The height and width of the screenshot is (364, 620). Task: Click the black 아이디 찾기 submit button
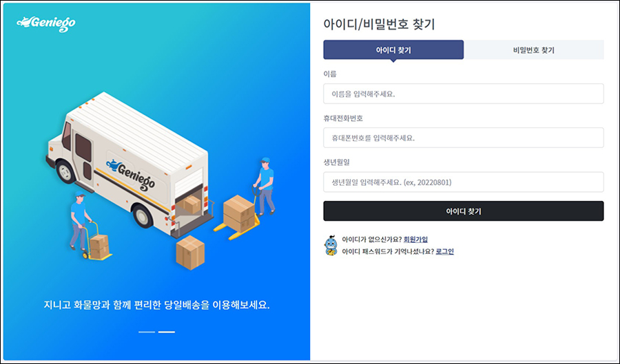[464, 211]
